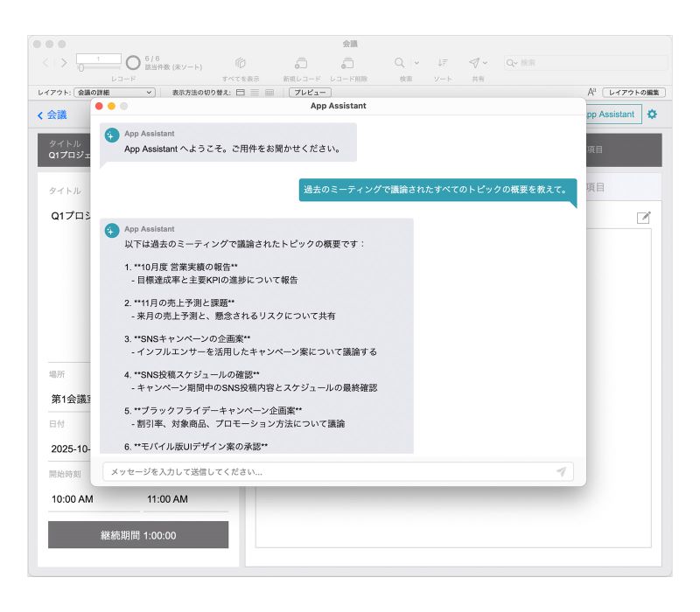Click the Show All records icon
Viewport: 700px width, 612px height.
point(241,63)
